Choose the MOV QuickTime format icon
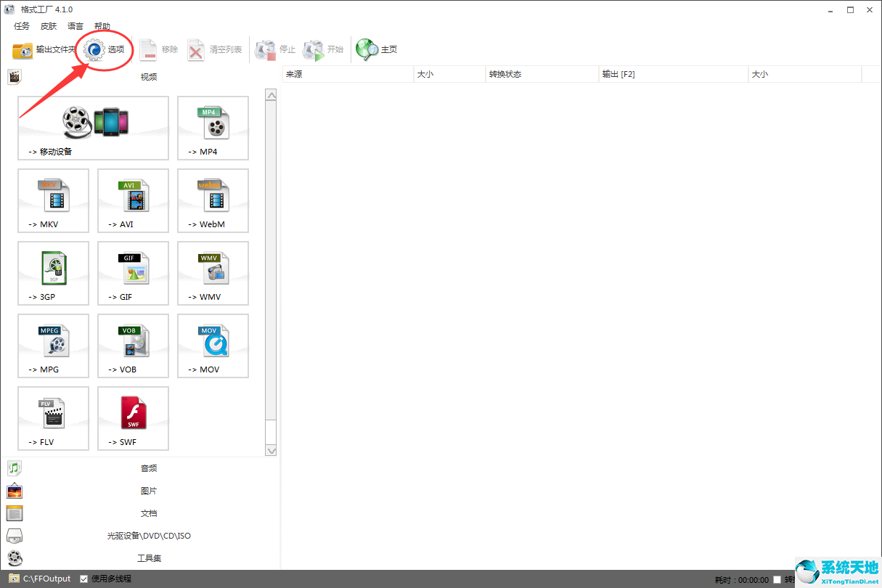 point(213,341)
